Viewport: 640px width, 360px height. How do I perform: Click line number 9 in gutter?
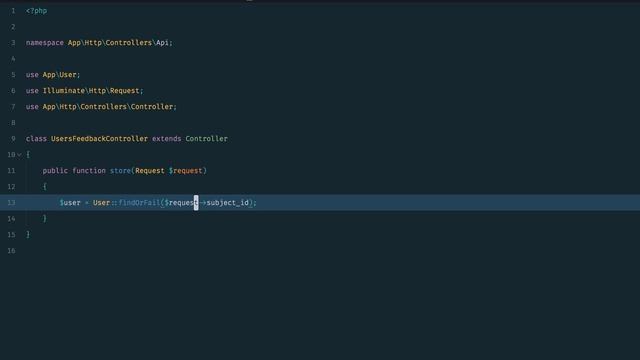13,139
